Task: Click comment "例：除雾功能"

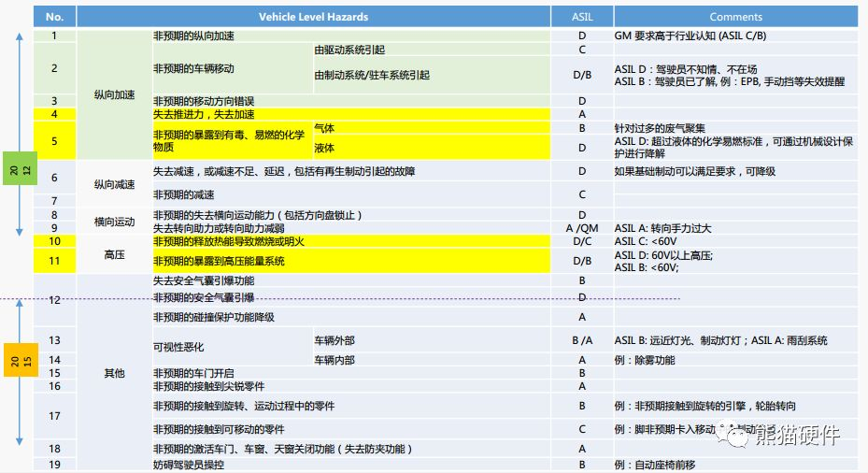Action: [x=645, y=360]
